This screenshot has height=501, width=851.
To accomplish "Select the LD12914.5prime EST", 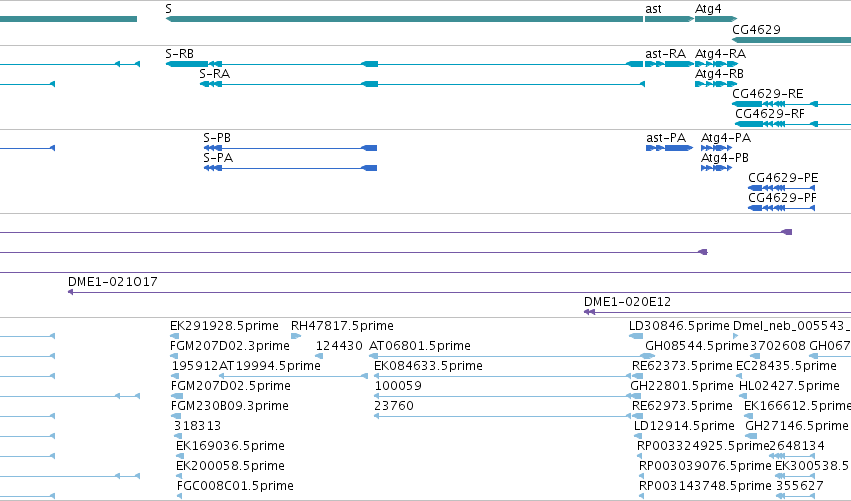I will (638, 436).
